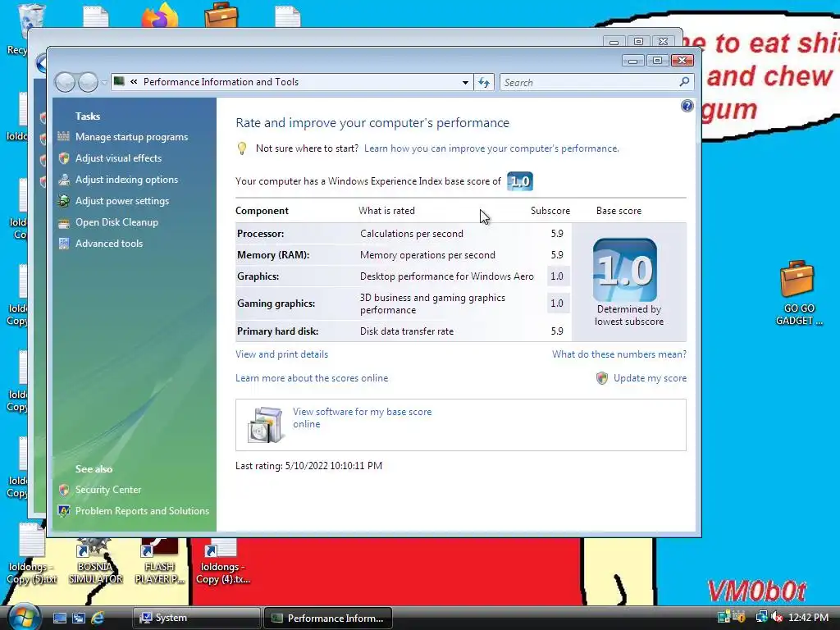This screenshot has height=630, width=840.
Task: Click the Disk Cleanup drive icon
Action: [64, 223]
